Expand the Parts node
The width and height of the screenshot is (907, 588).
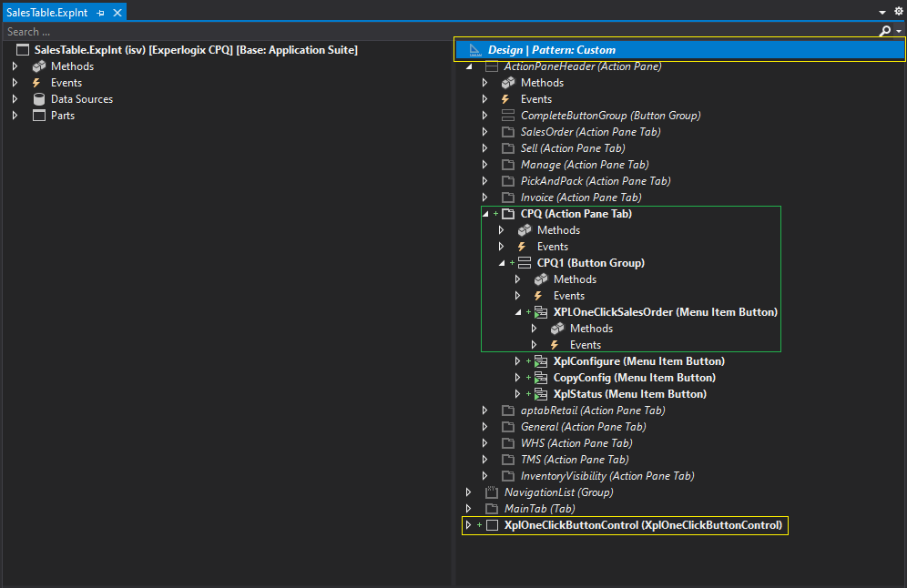tap(15, 115)
